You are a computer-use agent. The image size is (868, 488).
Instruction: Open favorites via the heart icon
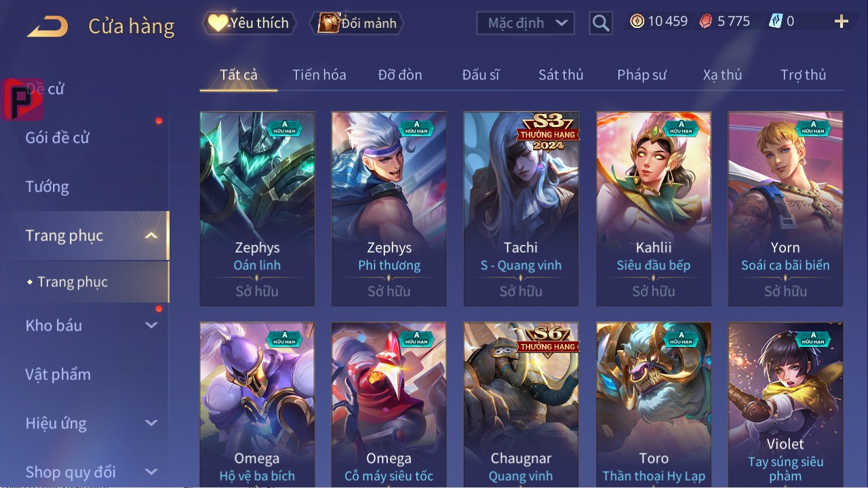pos(217,23)
